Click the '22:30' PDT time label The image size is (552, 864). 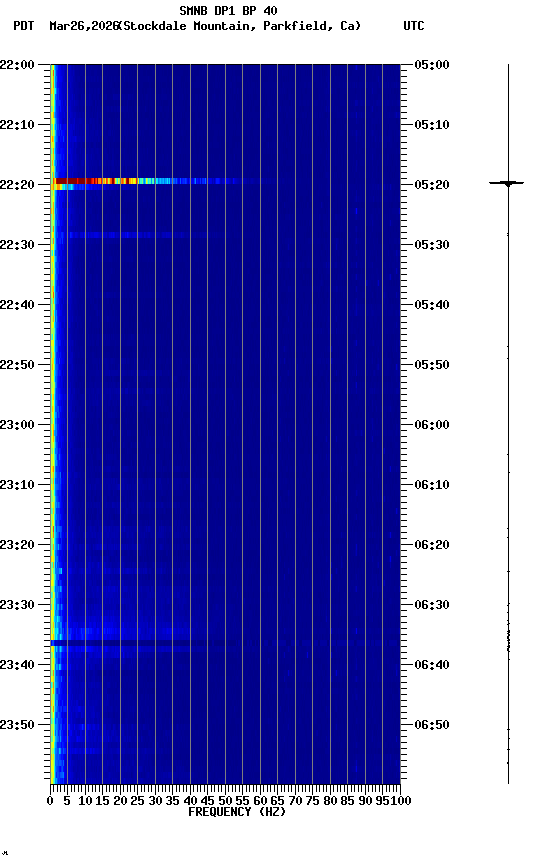(17, 245)
